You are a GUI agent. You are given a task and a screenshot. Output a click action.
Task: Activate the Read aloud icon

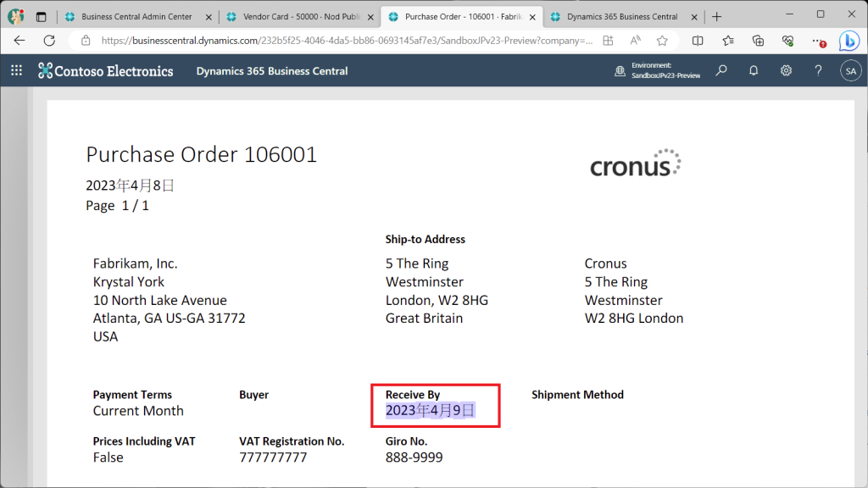[x=635, y=41]
